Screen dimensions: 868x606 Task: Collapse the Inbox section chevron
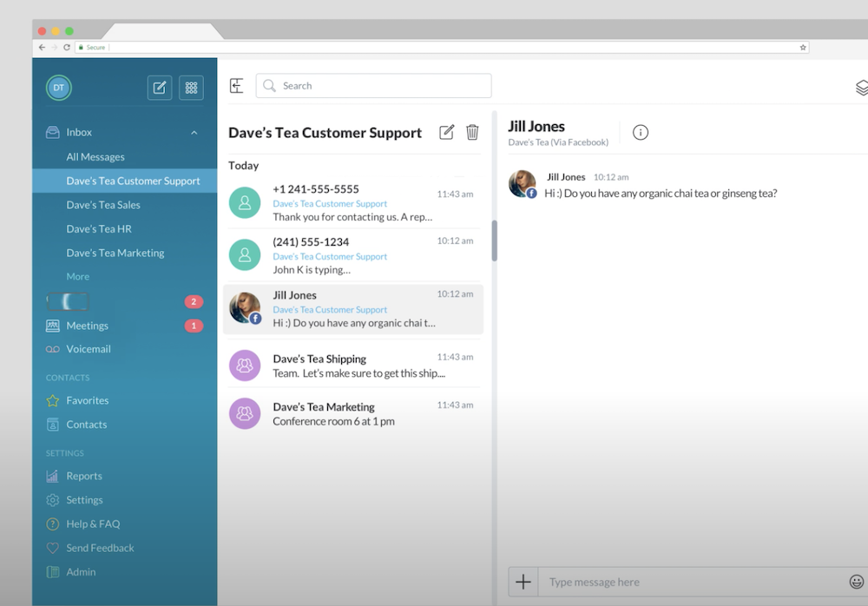click(x=194, y=133)
